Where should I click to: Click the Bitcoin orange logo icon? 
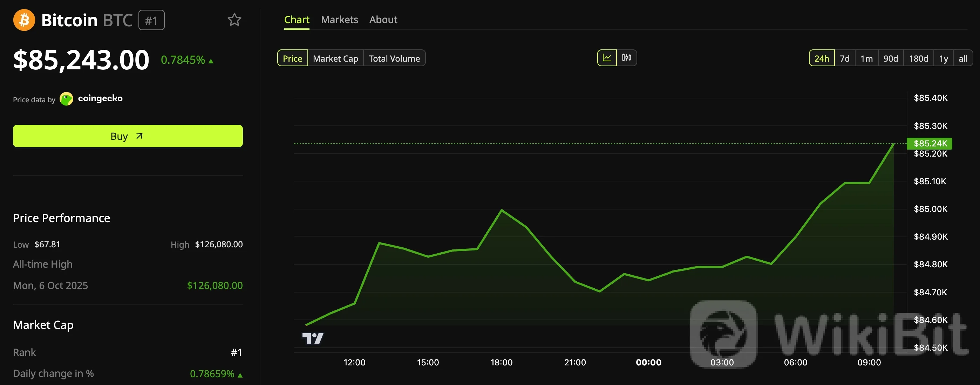pos(24,20)
